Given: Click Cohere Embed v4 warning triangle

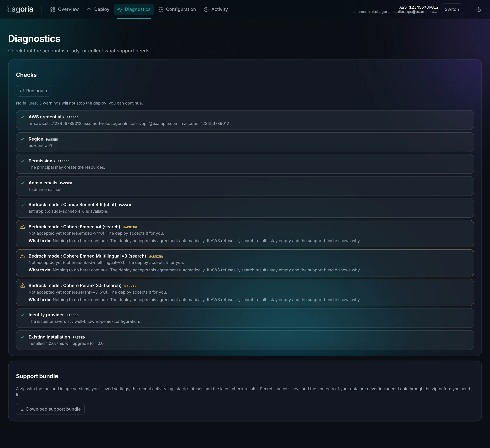Looking at the screenshot, I should pyautogui.click(x=23, y=227).
